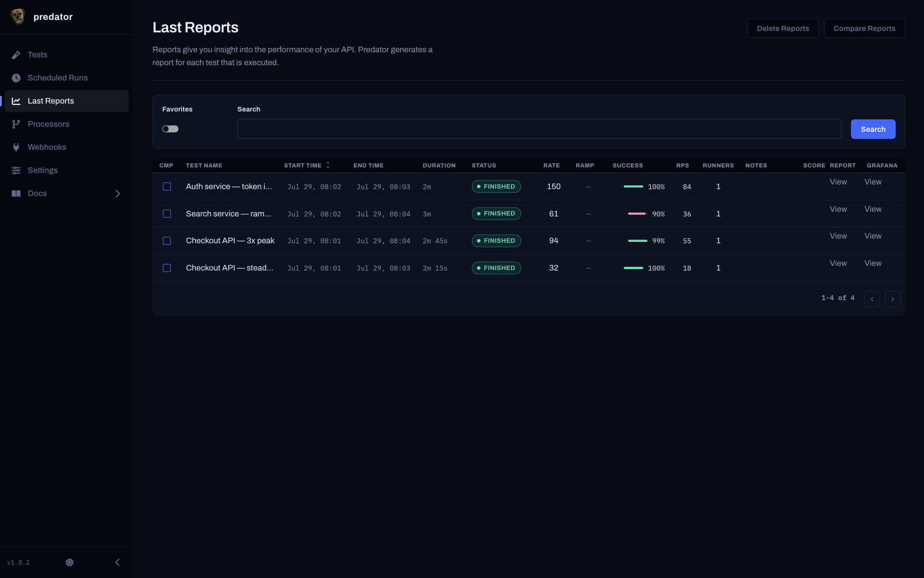
Task: Collapse the sidebar with the arrow
Action: coord(117,562)
